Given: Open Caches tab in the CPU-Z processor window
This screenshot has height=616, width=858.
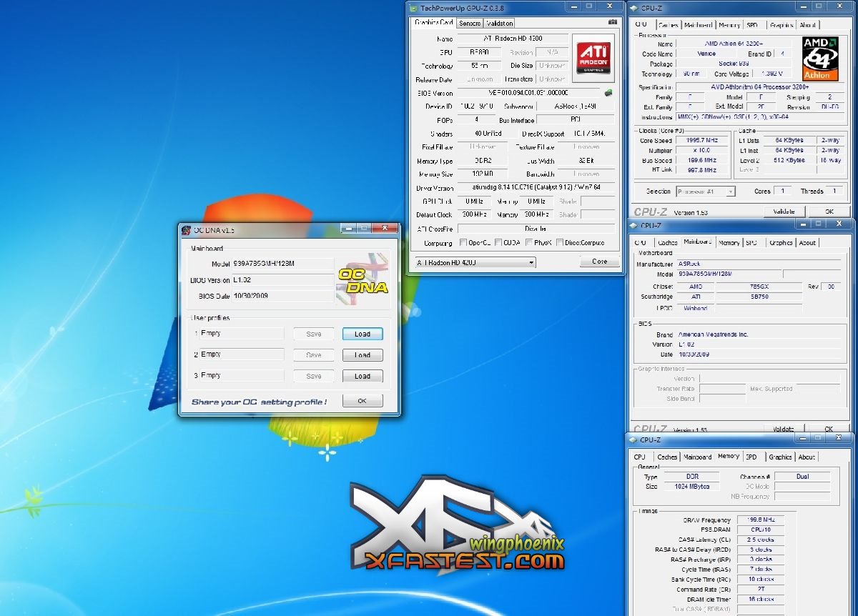Looking at the screenshot, I should [668, 25].
